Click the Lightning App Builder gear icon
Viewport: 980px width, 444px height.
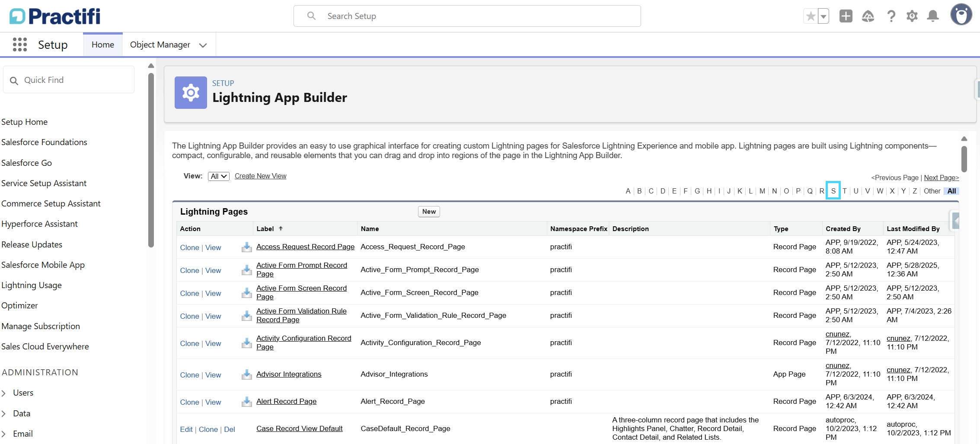point(191,92)
